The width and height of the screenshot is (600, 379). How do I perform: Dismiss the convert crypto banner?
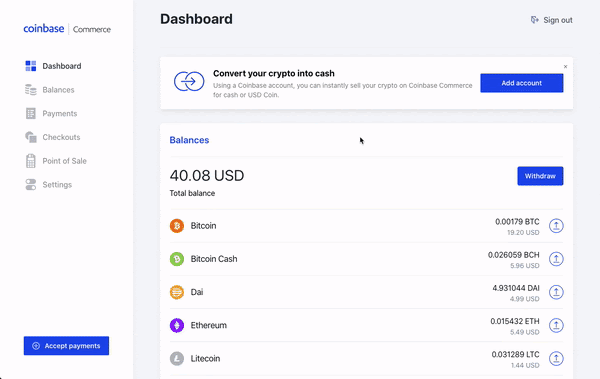click(x=565, y=67)
